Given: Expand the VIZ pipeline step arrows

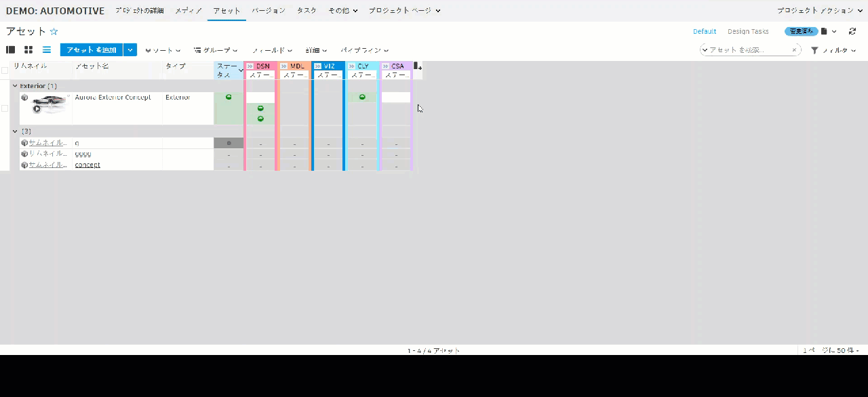Looking at the screenshot, I should (317, 66).
